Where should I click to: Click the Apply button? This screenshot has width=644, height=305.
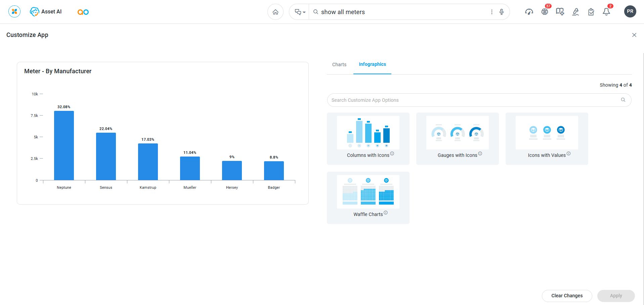pyautogui.click(x=616, y=296)
